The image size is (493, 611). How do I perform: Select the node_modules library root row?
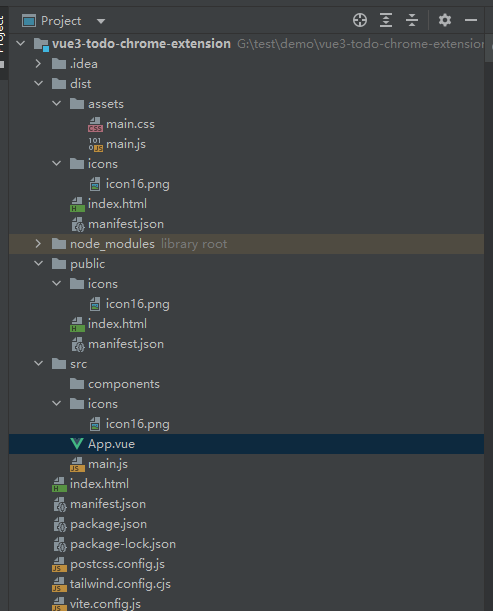[x=246, y=244]
